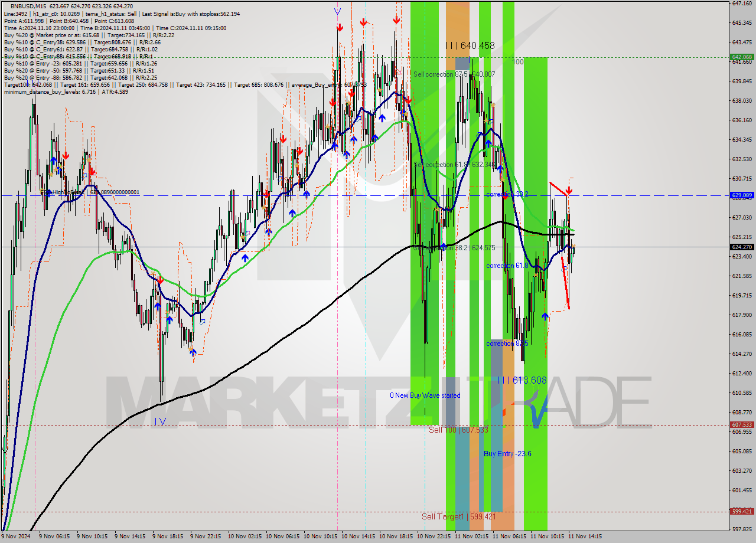Click the blue 'correction 61.8' label

tap(507, 266)
